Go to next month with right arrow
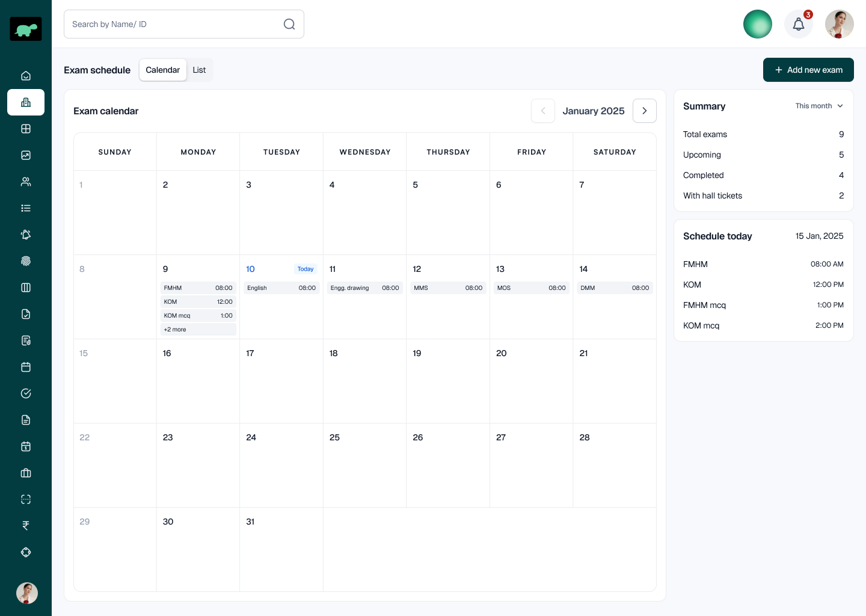This screenshot has width=866, height=616. (645, 111)
